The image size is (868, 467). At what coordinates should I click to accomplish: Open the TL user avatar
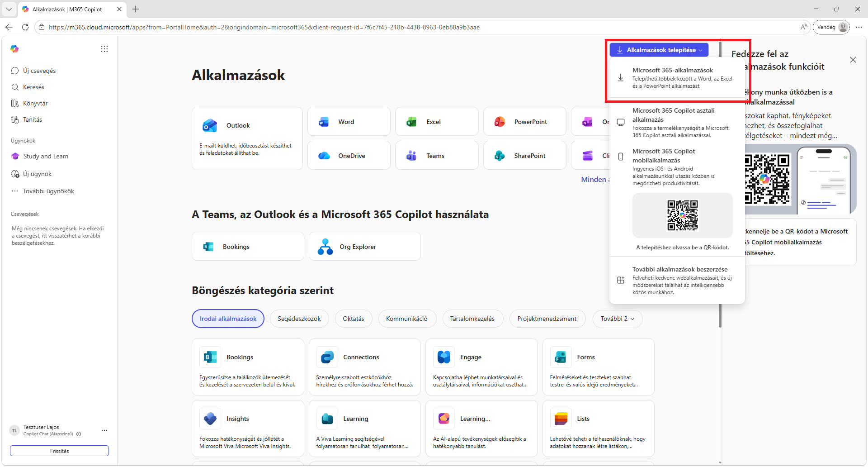[x=15, y=430]
